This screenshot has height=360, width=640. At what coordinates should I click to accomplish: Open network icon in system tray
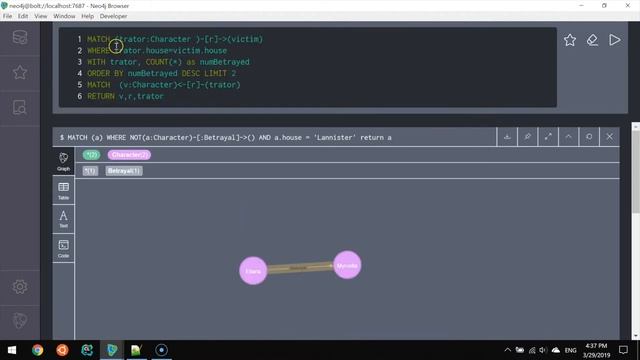click(x=531, y=350)
